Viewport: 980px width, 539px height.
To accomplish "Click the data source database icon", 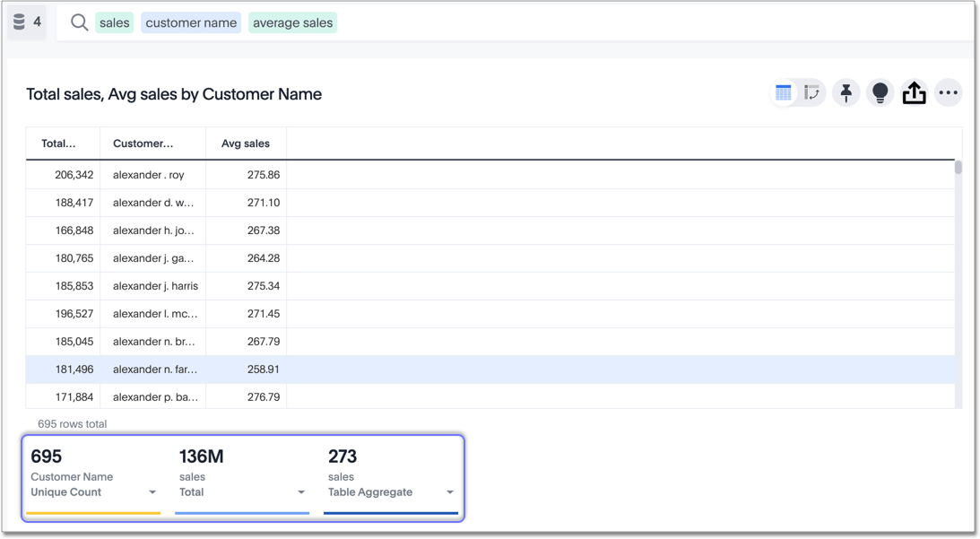I will click(x=19, y=22).
